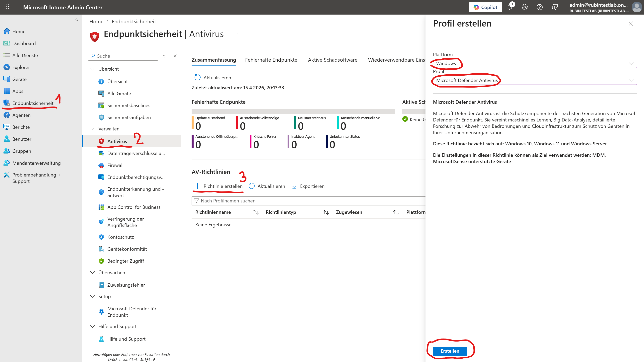The image size is (644, 362).
Task: Click the blue Erstellen button
Action: coord(450,351)
